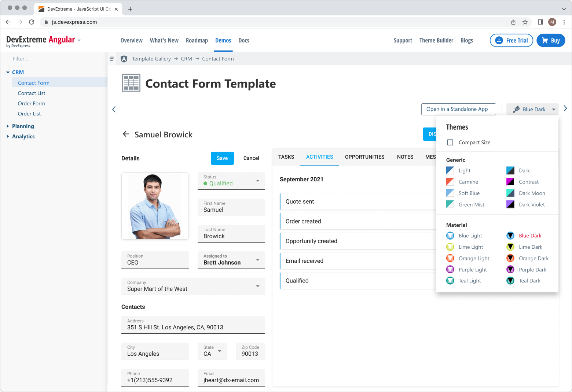This screenshot has width=572, height=392.
Task: Click Open in a Standalone App
Action: click(459, 109)
